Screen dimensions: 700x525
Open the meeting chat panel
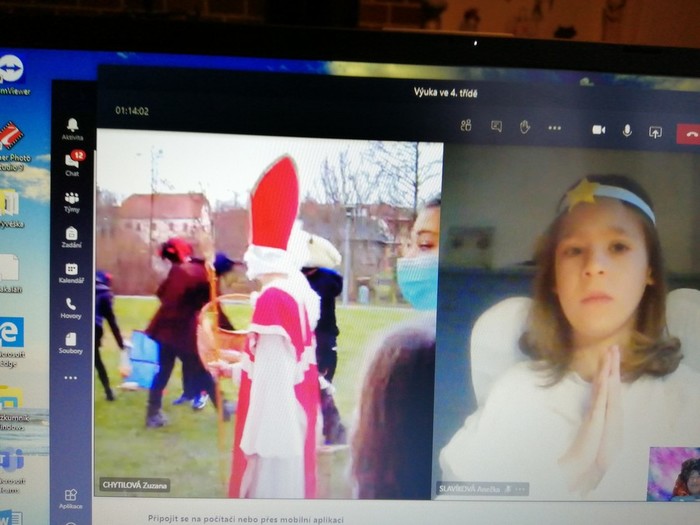pyautogui.click(x=496, y=126)
